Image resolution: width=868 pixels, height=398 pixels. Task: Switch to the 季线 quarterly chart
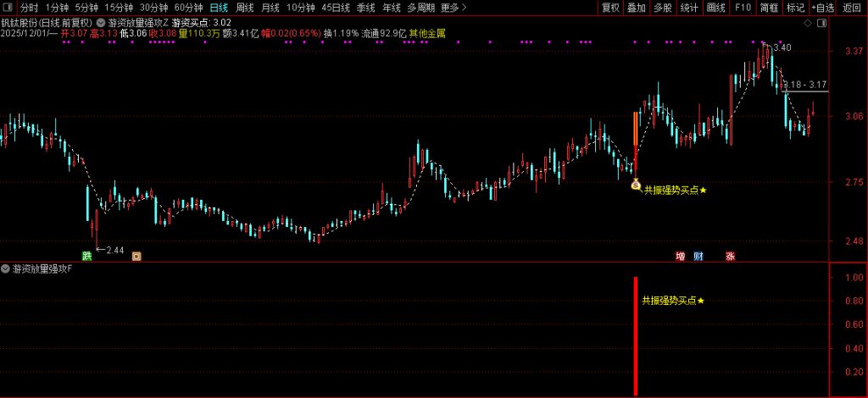365,8
